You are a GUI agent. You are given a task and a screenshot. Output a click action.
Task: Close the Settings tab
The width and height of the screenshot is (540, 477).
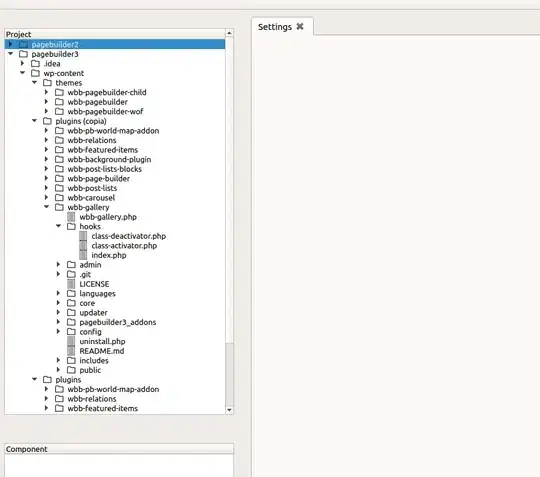tap(300, 27)
